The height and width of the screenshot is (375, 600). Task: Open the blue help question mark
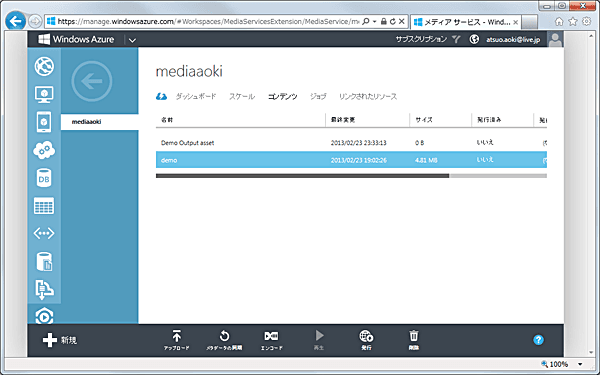(538, 340)
